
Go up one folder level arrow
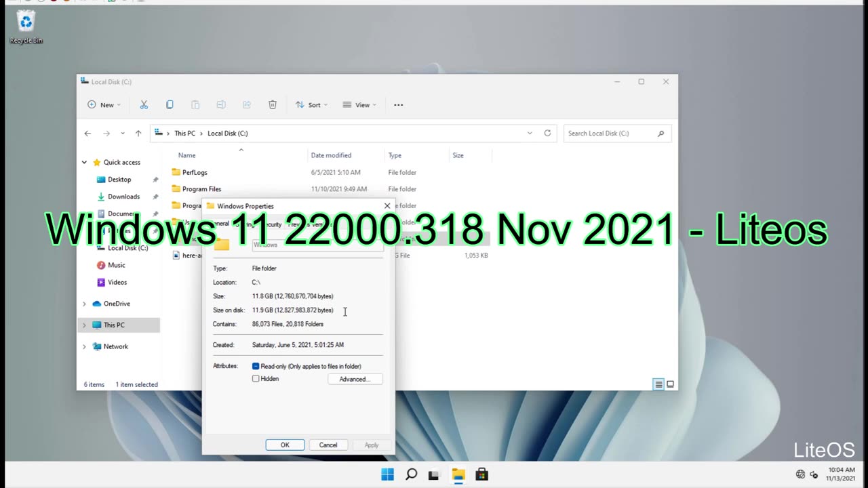[138, 134]
